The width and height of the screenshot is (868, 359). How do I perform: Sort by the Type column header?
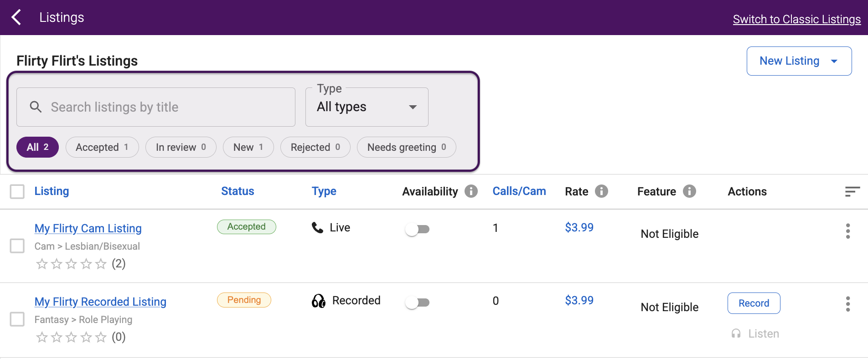[324, 191]
